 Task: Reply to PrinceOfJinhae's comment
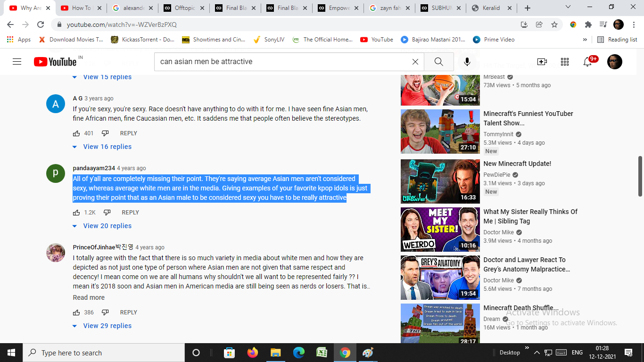point(128,313)
